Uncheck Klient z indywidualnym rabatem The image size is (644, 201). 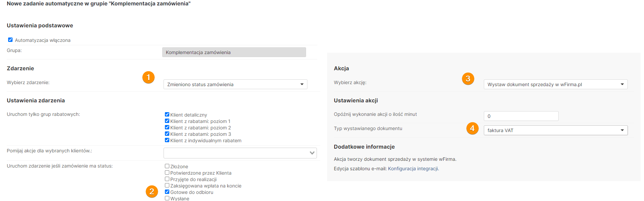click(x=167, y=140)
